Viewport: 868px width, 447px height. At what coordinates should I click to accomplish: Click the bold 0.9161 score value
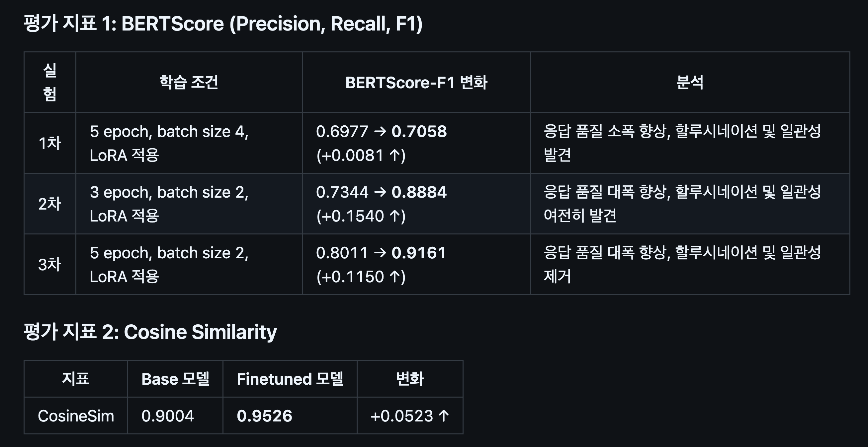[x=418, y=253]
